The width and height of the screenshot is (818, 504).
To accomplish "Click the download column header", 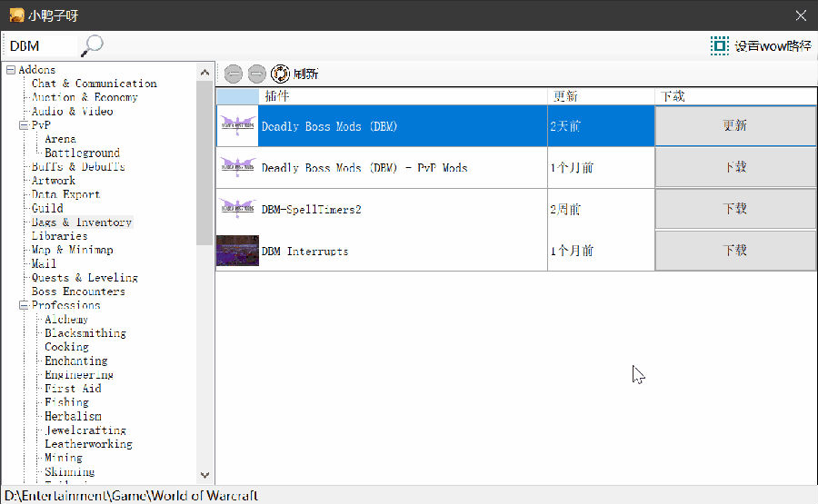I will coord(735,96).
